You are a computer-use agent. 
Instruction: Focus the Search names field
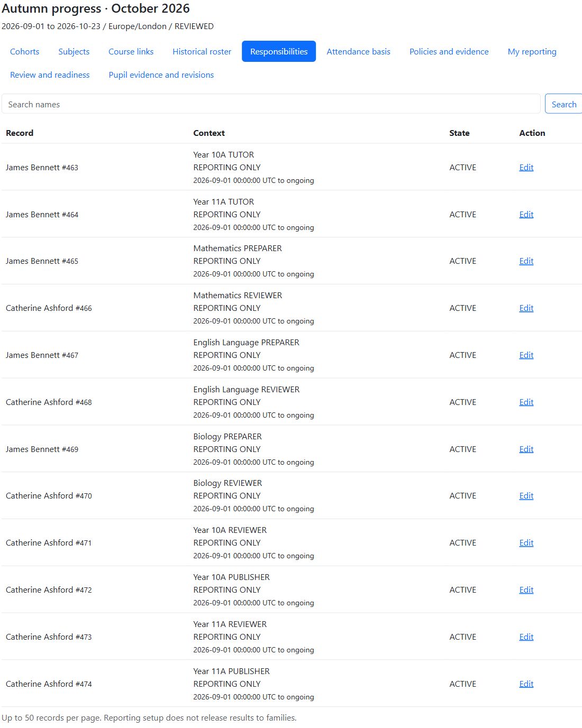(x=271, y=104)
